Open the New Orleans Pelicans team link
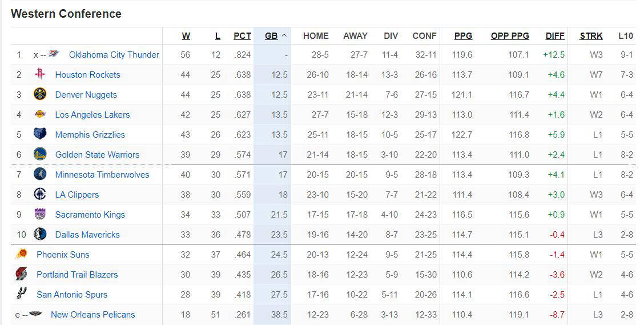The image size is (644, 325). coord(93,314)
